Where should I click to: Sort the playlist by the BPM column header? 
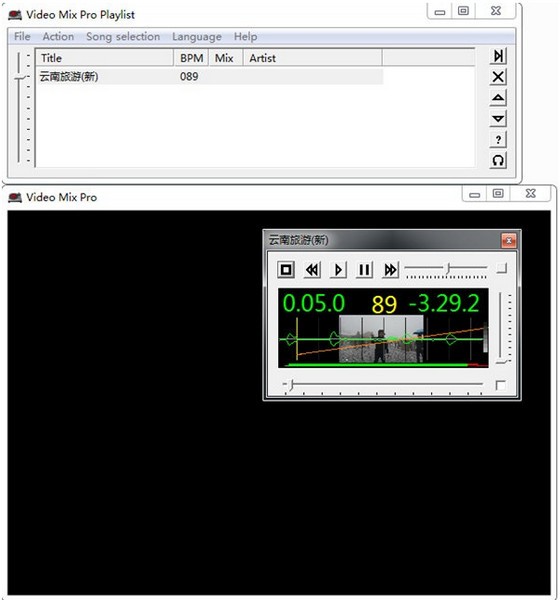tap(191, 58)
